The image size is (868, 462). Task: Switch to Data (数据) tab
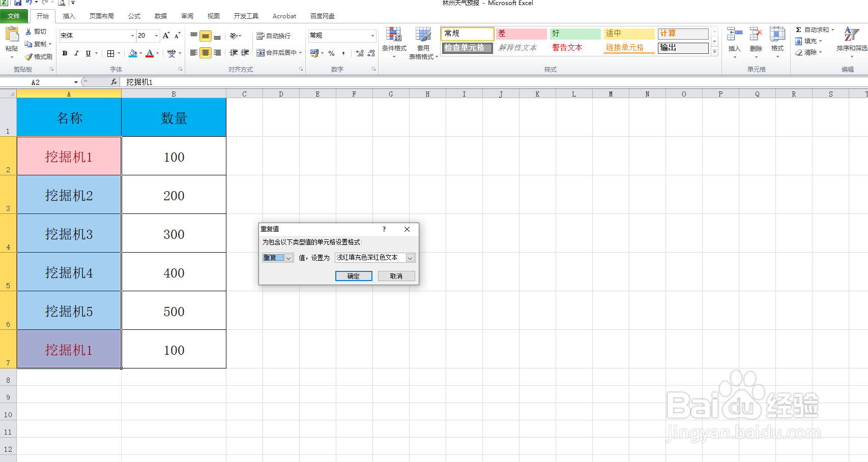click(x=161, y=16)
